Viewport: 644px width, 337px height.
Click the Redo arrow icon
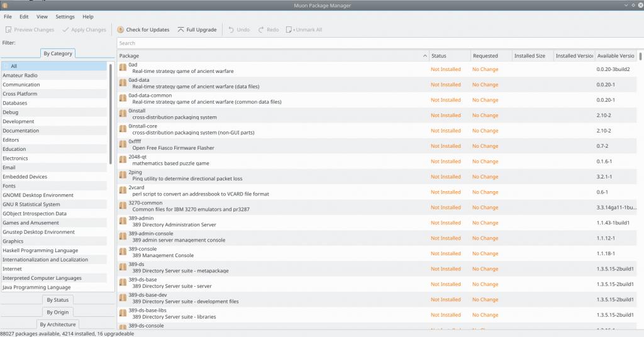pos(261,30)
